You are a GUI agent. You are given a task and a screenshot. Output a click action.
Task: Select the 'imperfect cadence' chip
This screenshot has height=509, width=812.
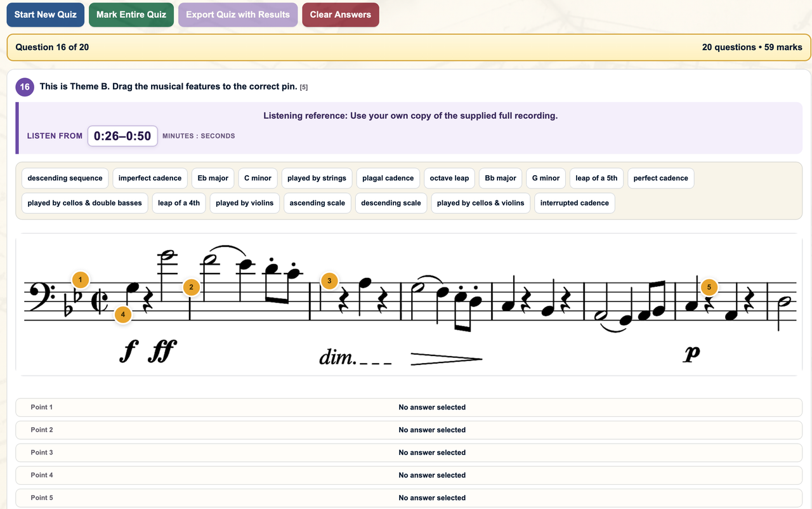click(150, 178)
